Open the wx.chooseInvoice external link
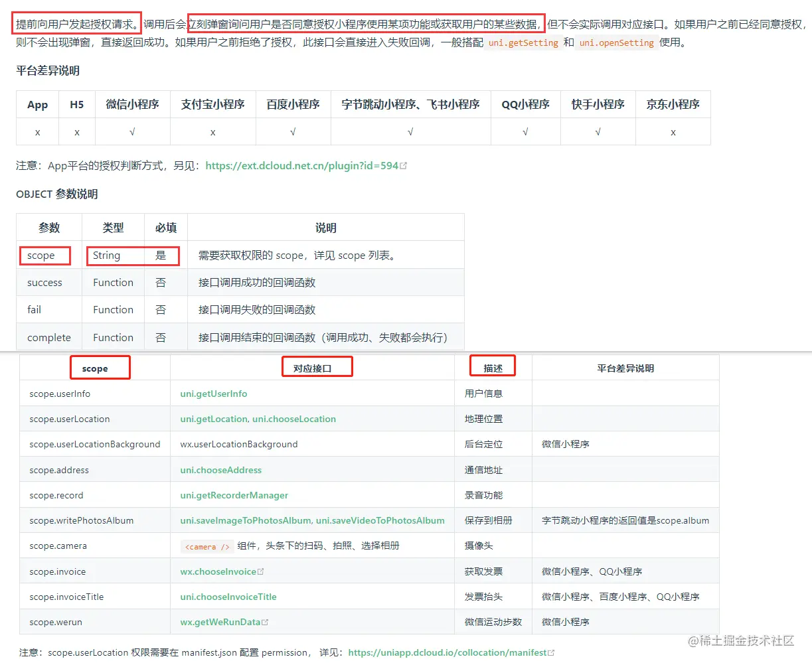 click(218, 571)
